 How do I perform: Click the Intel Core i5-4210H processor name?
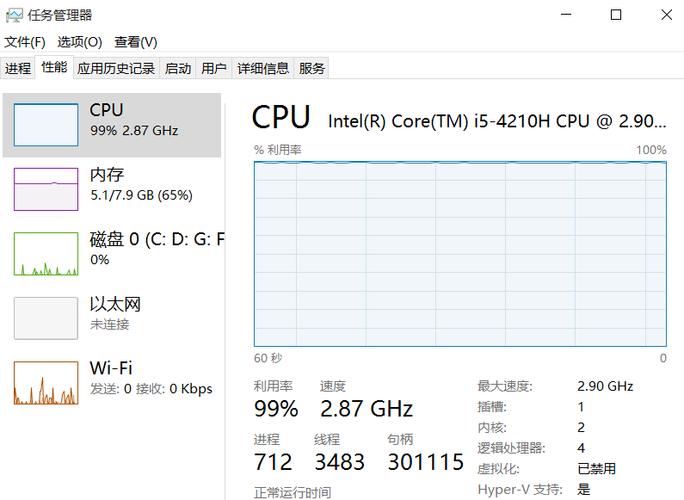[x=497, y=121]
